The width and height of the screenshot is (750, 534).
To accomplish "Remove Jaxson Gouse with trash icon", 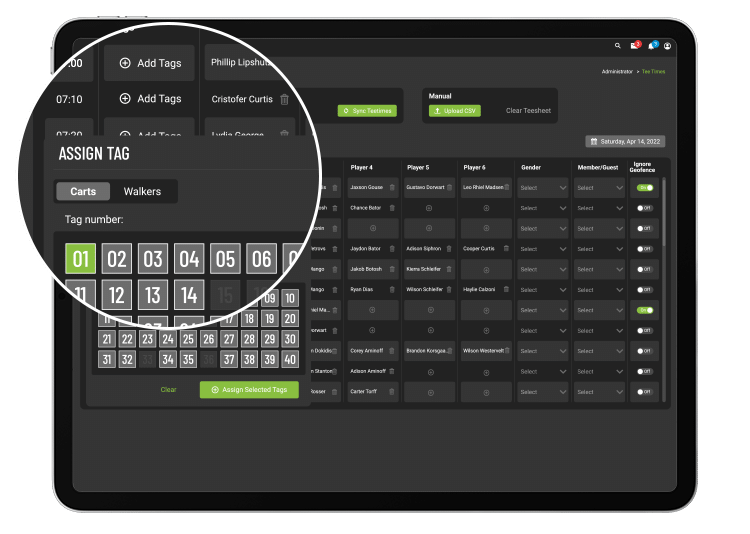I will (391, 187).
